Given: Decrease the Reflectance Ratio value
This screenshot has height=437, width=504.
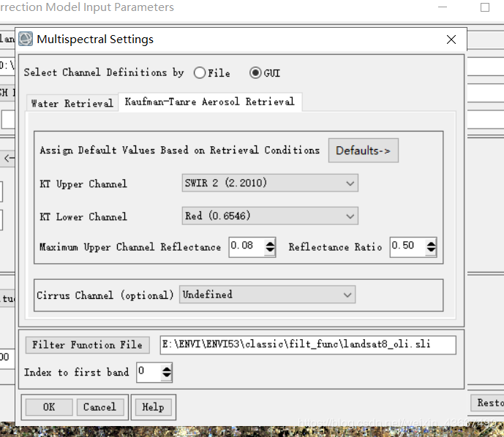Looking at the screenshot, I should coord(431,251).
